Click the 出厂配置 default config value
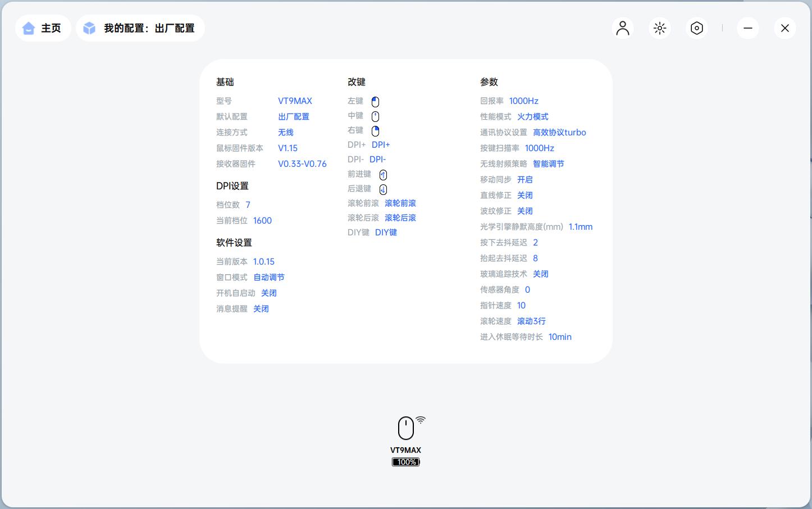The height and width of the screenshot is (509, 812). coord(294,117)
